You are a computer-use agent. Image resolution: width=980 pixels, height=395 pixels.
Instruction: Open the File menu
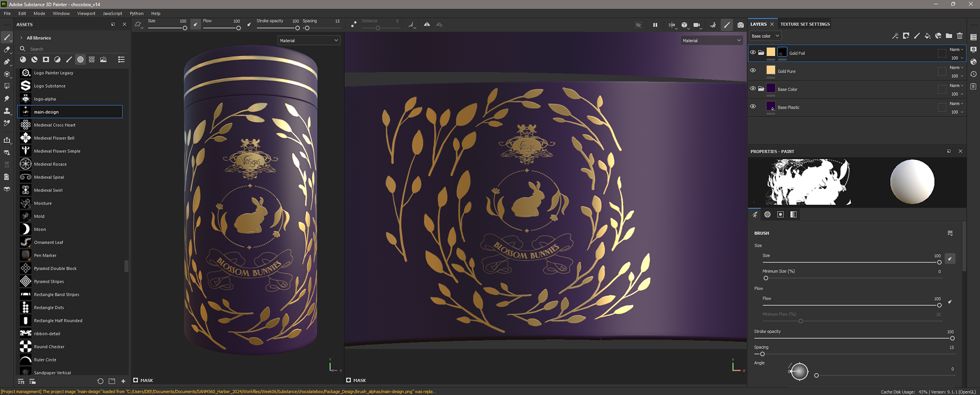tap(7, 13)
